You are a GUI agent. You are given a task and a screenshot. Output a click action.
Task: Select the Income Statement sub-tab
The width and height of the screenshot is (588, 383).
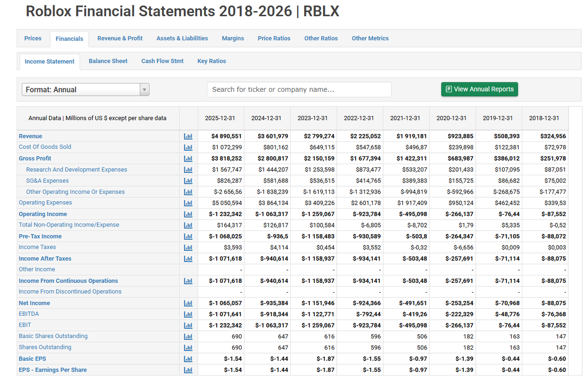pos(50,61)
